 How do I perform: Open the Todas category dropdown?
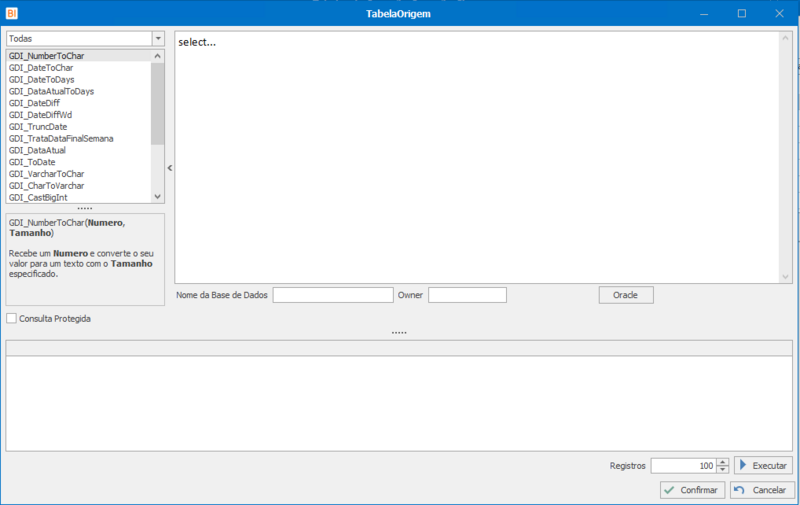click(158, 39)
